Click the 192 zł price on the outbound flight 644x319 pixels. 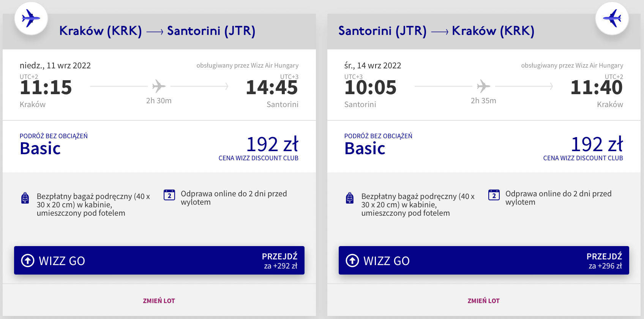(x=272, y=144)
